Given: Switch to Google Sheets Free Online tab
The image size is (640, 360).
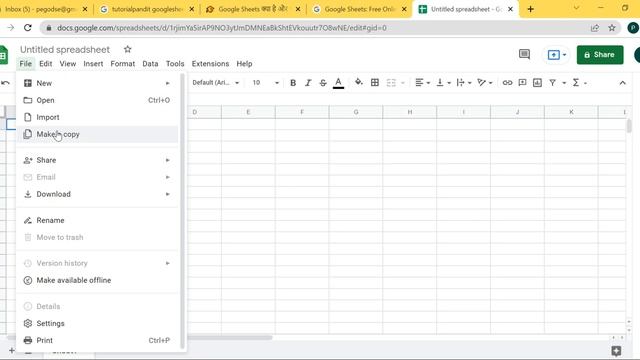Looking at the screenshot, I should point(360,9).
